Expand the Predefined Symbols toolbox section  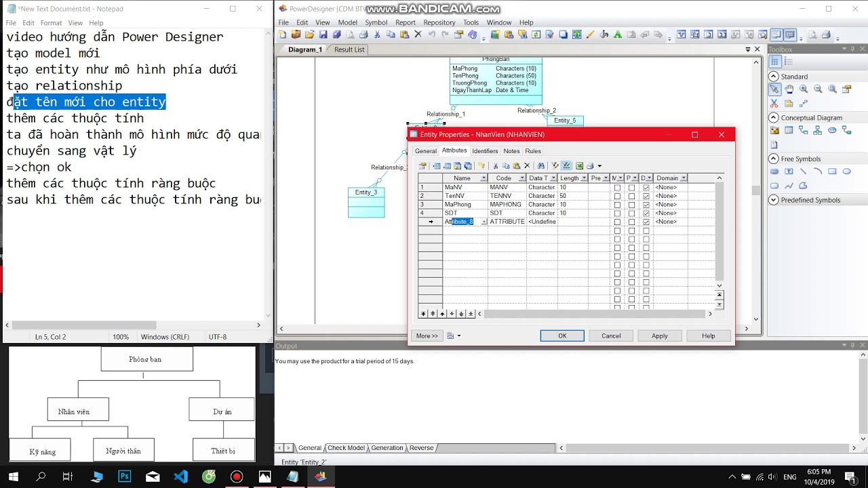[x=774, y=200]
